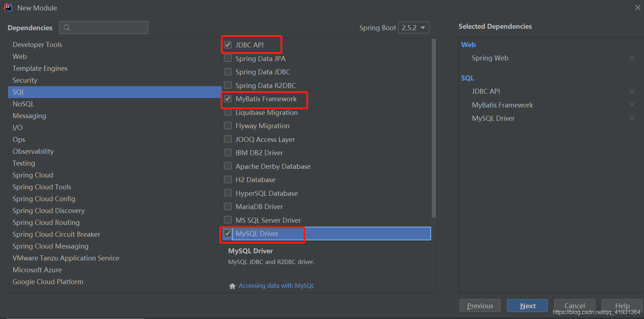Remove JDBC API from selected dependencies
This screenshot has width=644, height=319.
pos(632,91)
